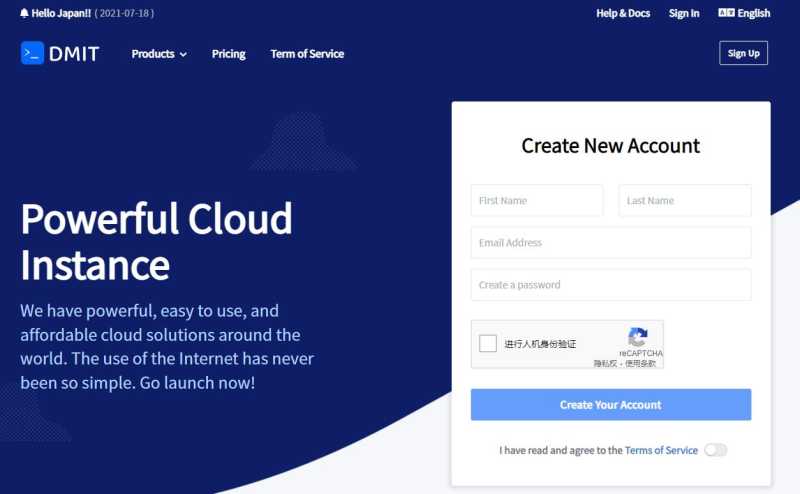The image size is (800, 494).
Task: Focus the First Name field
Action: point(537,201)
